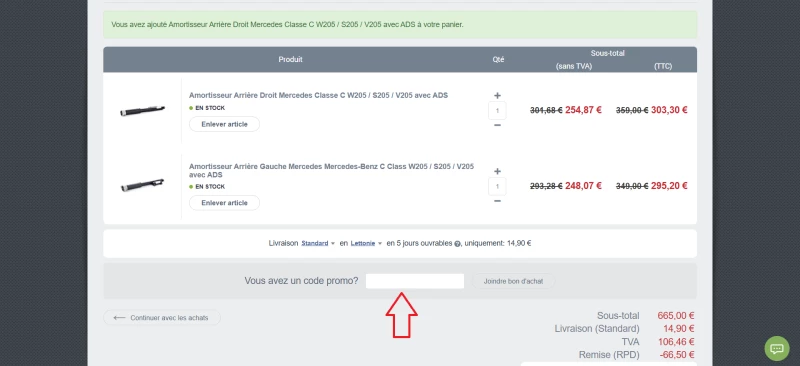The height and width of the screenshot is (366, 800).
Task: Click the (TTC) column header
Action: pos(663,66)
